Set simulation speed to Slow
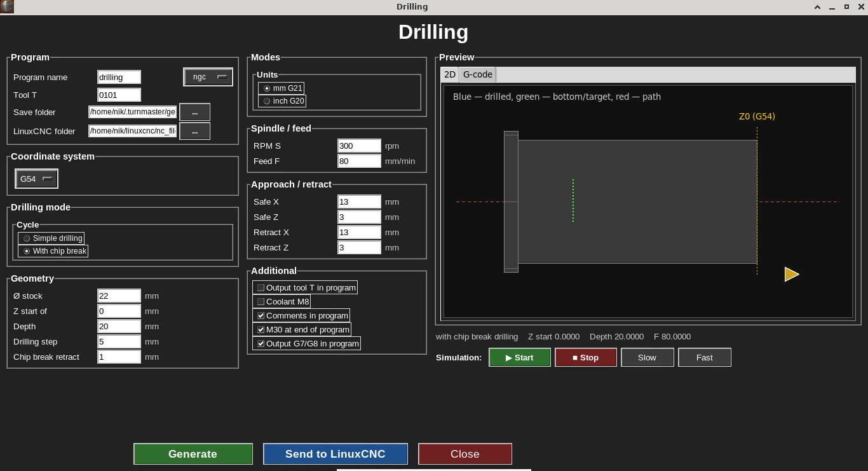The width and height of the screenshot is (868, 471). tap(647, 357)
